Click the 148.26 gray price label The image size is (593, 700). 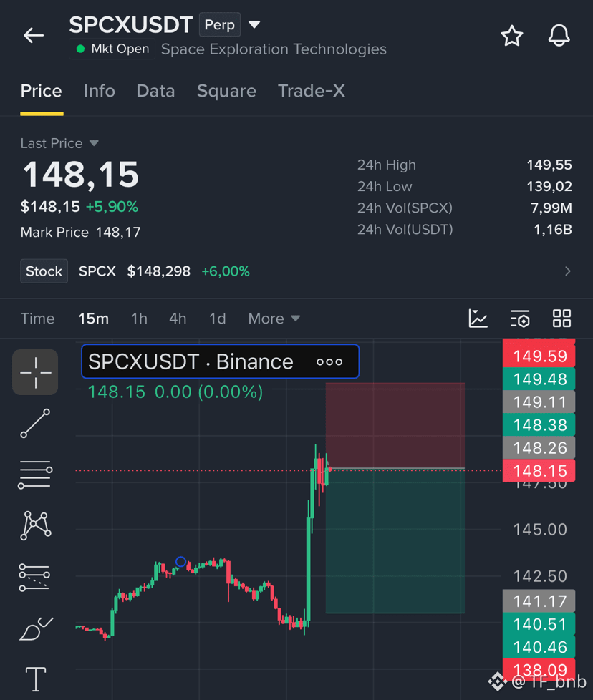click(x=539, y=448)
